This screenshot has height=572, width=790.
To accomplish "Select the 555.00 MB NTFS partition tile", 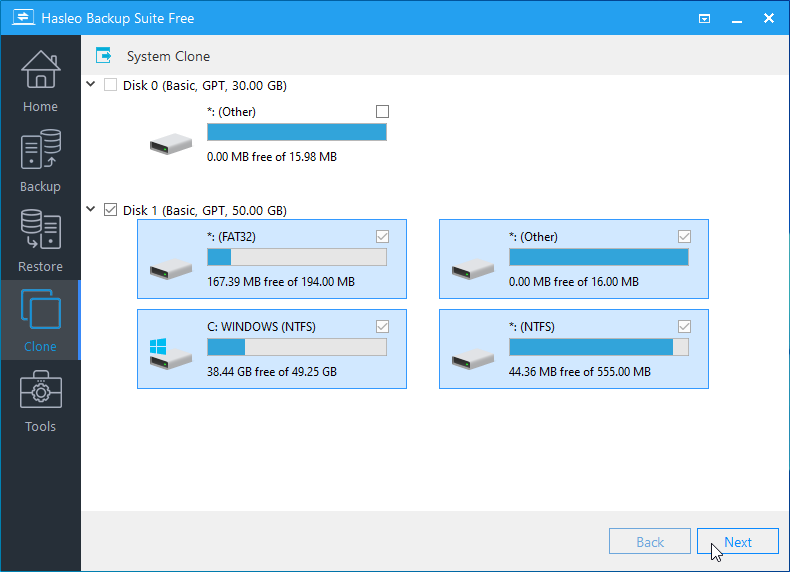I will coord(573,349).
